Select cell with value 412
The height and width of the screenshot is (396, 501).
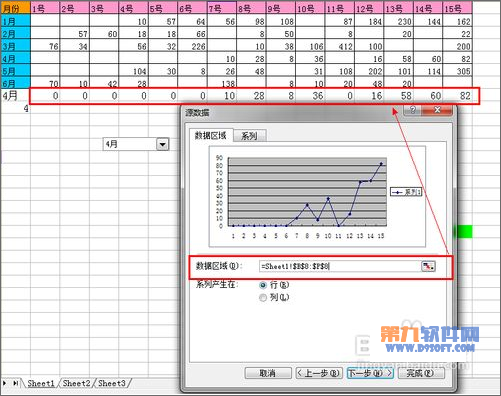(340, 46)
